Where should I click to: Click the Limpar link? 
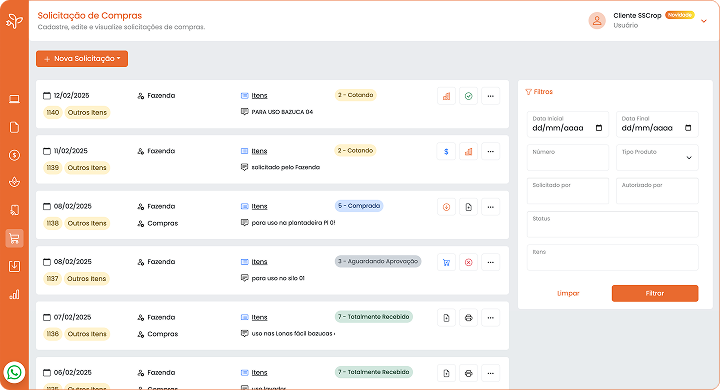tap(568, 294)
